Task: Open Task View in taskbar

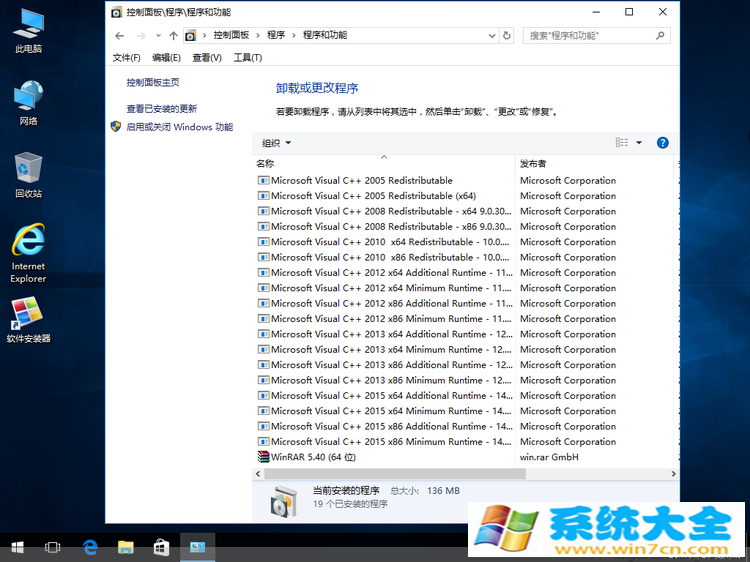Action: (x=52, y=547)
